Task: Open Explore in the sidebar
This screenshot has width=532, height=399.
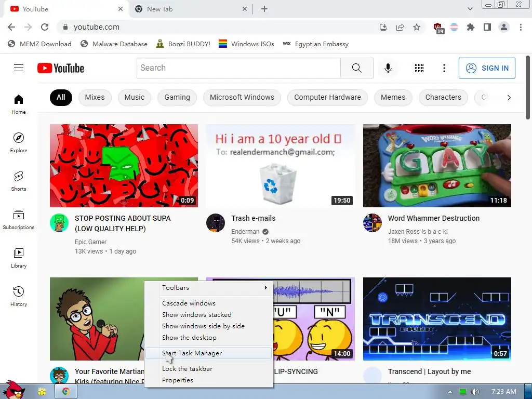Action: point(19,142)
